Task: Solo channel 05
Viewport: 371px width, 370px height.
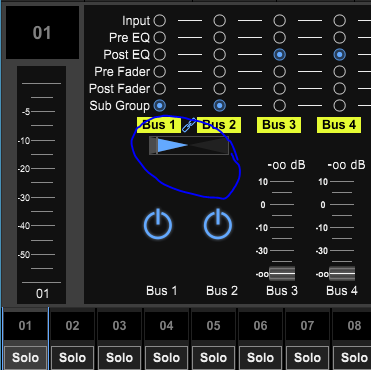Action: [213, 358]
